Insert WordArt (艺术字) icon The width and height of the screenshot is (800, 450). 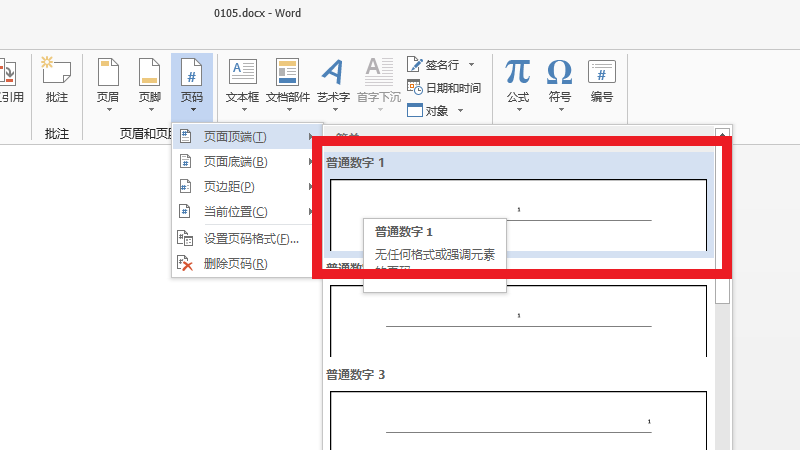click(x=333, y=79)
